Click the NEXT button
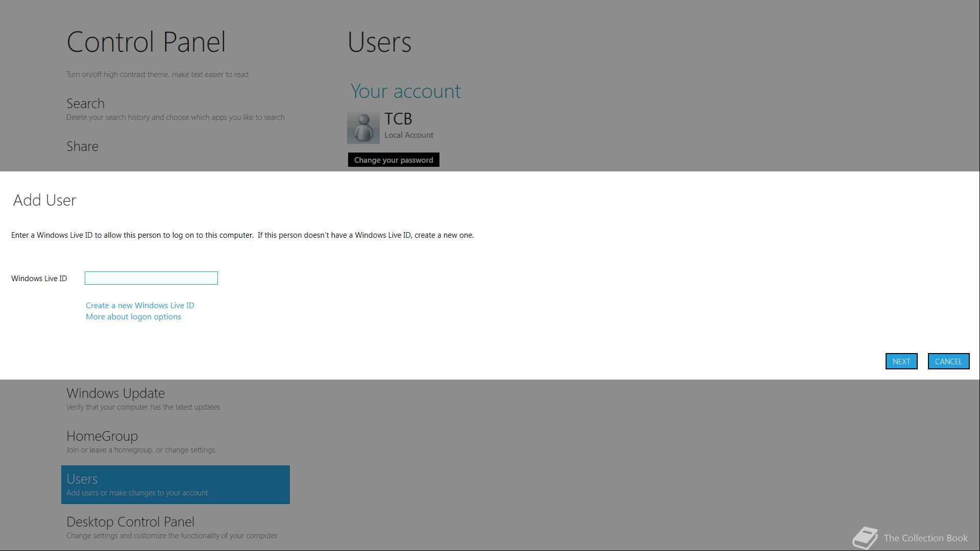The width and height of the screenshot is (980, 551). click(901, 361)
